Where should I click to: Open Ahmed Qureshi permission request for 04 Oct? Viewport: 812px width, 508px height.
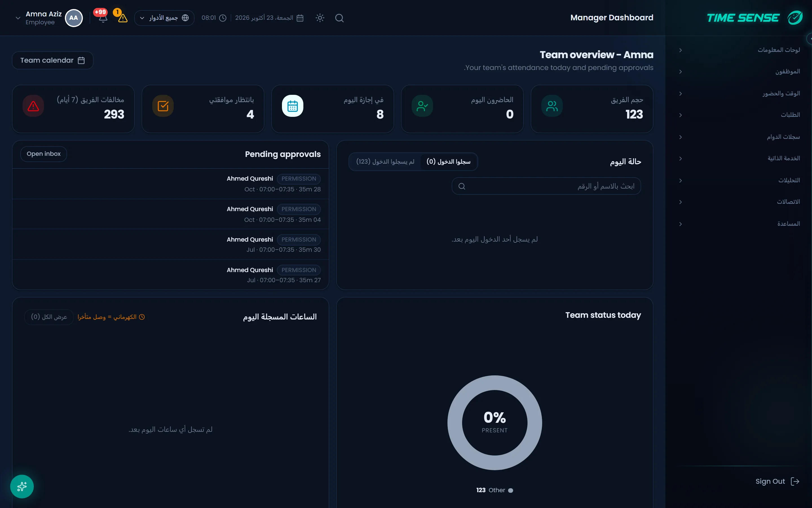click(x=171, y=214)
